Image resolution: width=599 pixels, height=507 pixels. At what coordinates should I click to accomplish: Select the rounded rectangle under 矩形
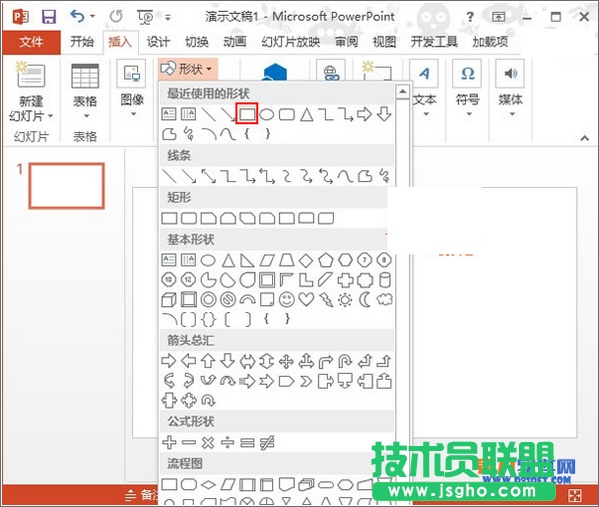189,218
